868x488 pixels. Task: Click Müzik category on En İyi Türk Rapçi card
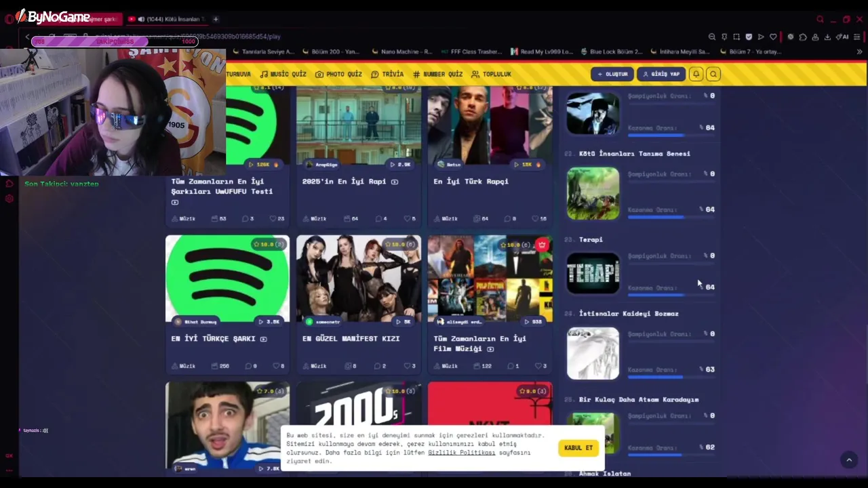tap(446, 219)
